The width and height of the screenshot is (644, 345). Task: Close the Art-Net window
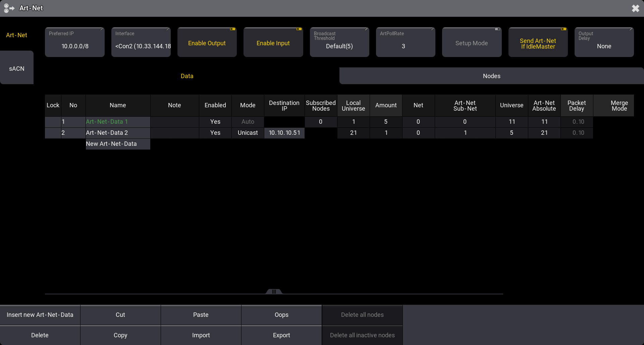[635, 8]
